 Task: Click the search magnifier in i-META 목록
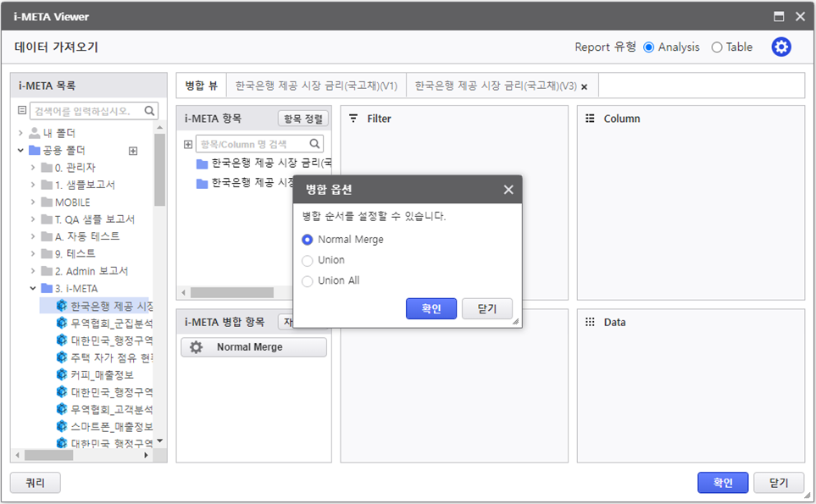150,111
